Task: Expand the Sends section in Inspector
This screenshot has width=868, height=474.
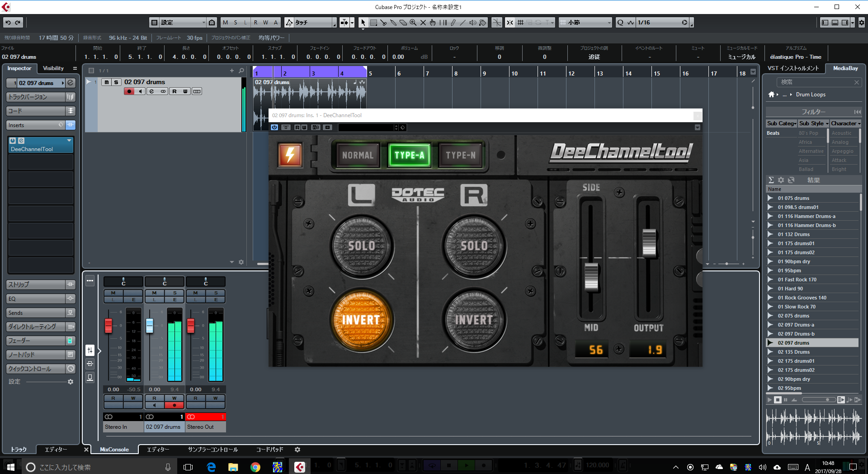Action: [36, 313]
